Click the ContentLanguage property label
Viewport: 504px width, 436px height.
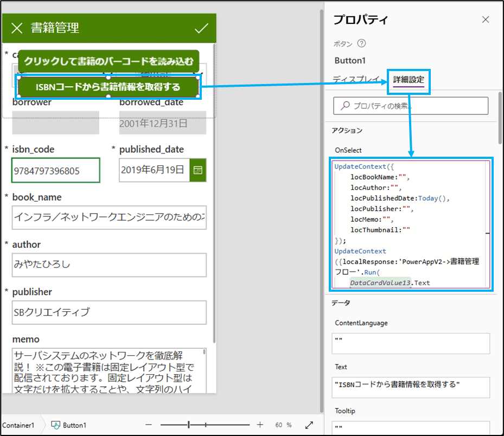(x=361, y=323)
